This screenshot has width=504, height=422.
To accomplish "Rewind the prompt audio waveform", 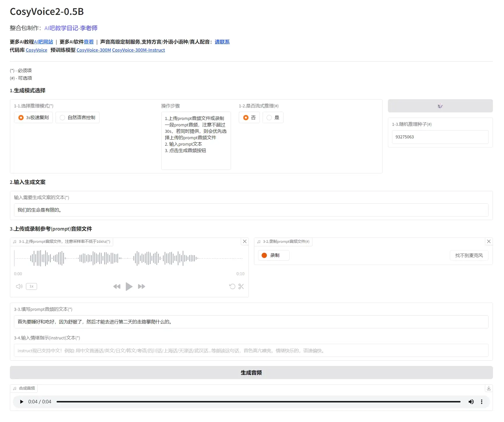I will click(117, 286).
